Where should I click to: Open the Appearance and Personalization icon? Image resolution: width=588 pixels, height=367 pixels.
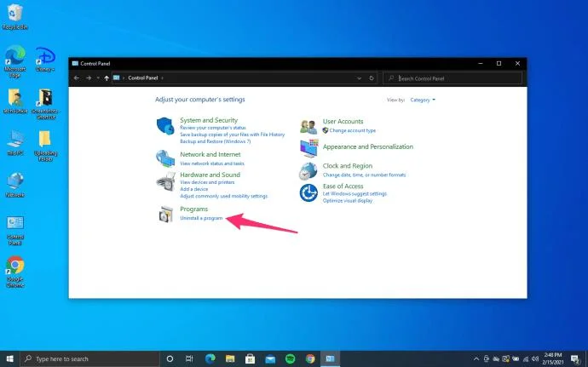(308, 148)
